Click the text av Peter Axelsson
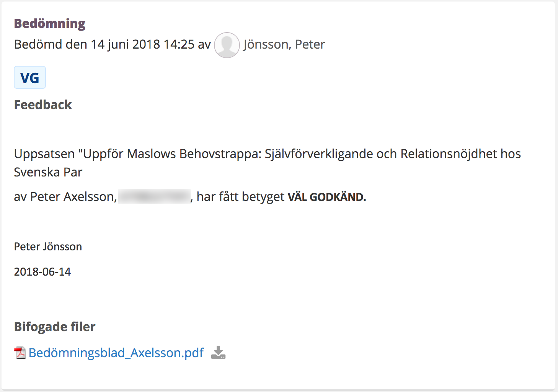The height and width of the screenshot is (392, 558). pos(65,197)
